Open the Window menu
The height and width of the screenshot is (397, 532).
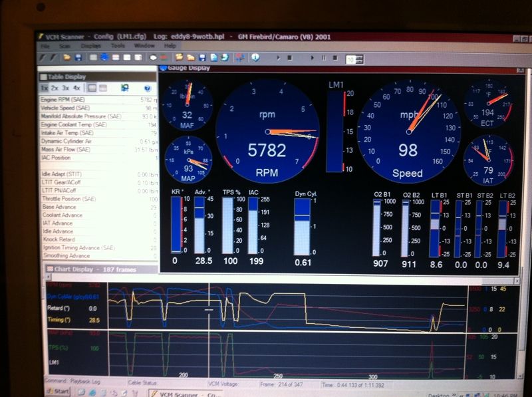pyautogui.click(x=144, y=46)
